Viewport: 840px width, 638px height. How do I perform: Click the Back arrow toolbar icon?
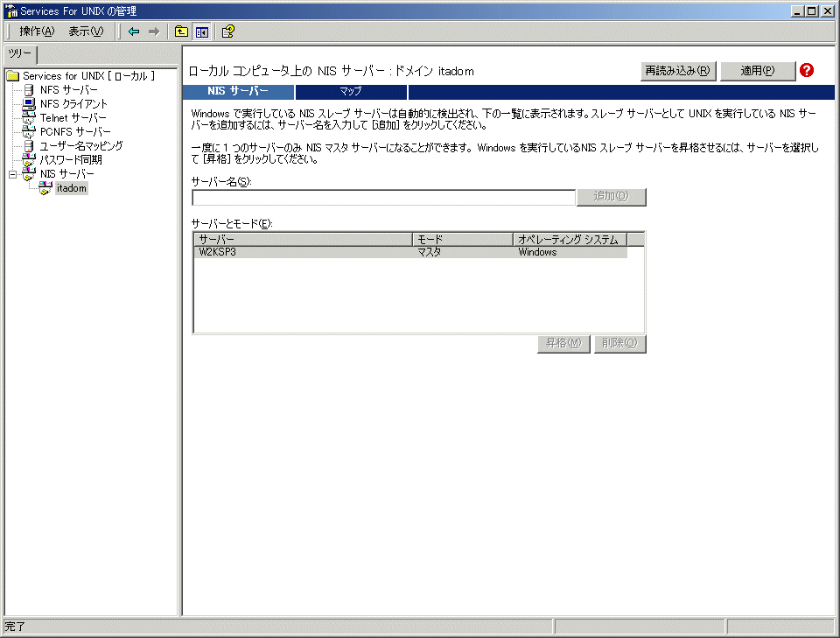[x=134, y=32]
